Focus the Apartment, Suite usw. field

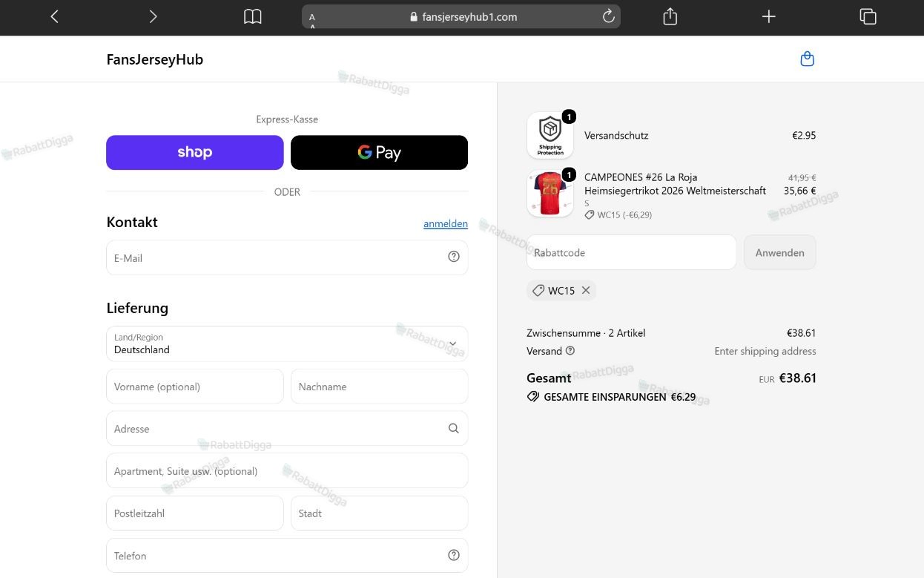tap(287, 471)
